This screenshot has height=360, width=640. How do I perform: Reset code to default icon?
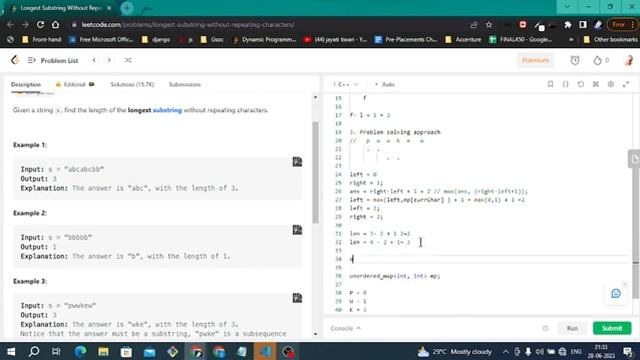tap(580, 84)
